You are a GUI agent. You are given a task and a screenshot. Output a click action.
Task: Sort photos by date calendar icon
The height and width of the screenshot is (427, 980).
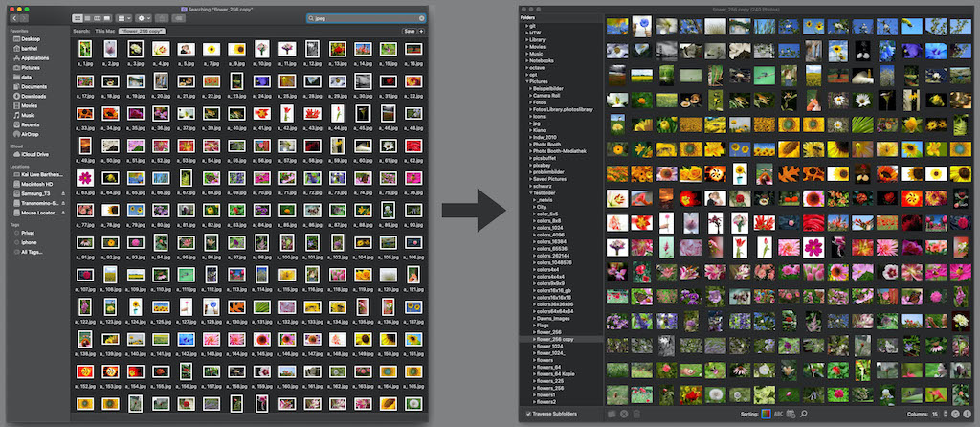(x=791, y=414)
